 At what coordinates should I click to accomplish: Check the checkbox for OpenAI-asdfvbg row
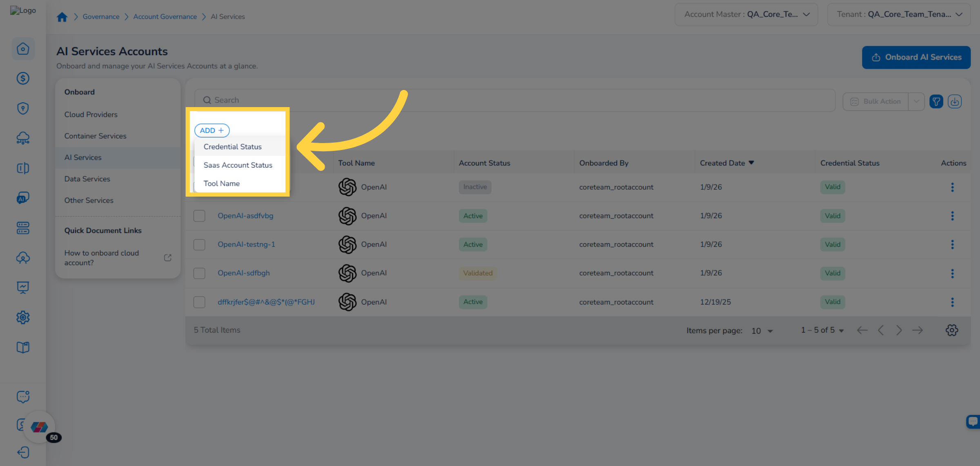[199, 216]
